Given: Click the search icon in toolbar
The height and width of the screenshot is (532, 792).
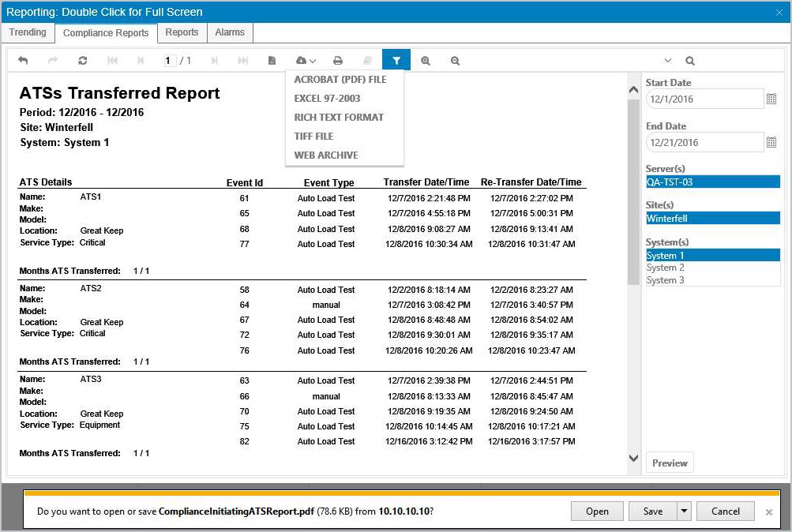Looking at the screenshot, I should (x=690, y=61).
